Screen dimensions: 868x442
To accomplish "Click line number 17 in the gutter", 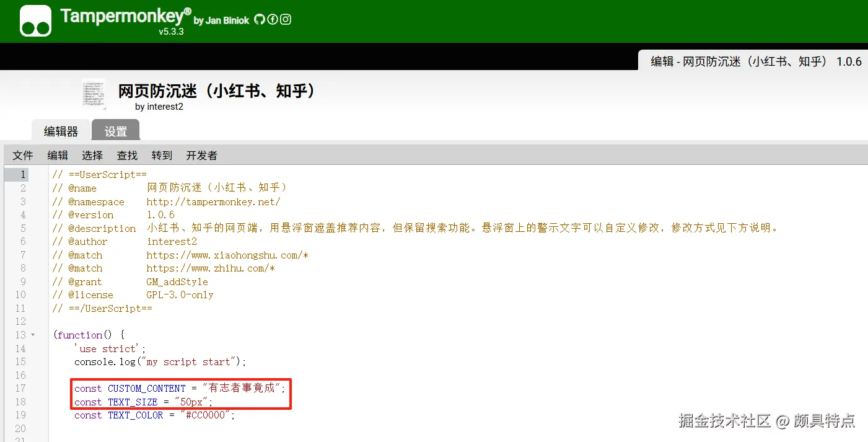I will tap(22, 388).
